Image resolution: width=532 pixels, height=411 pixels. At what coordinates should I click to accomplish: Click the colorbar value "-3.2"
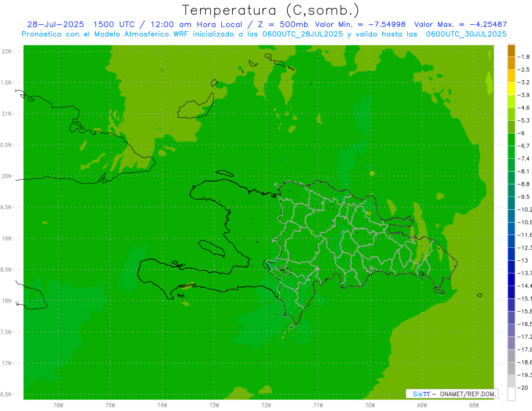tap(524, 82)
